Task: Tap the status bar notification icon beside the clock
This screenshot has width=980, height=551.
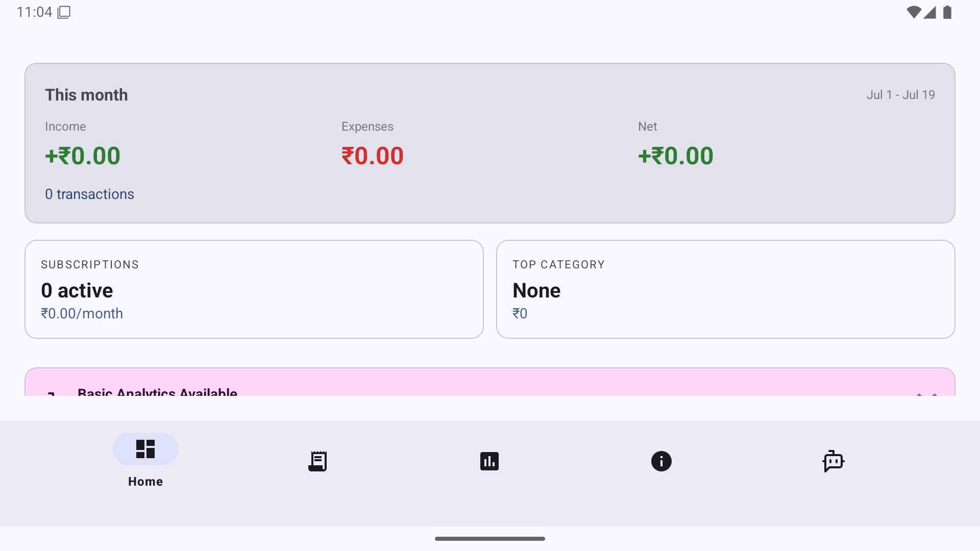Action: 64,12
